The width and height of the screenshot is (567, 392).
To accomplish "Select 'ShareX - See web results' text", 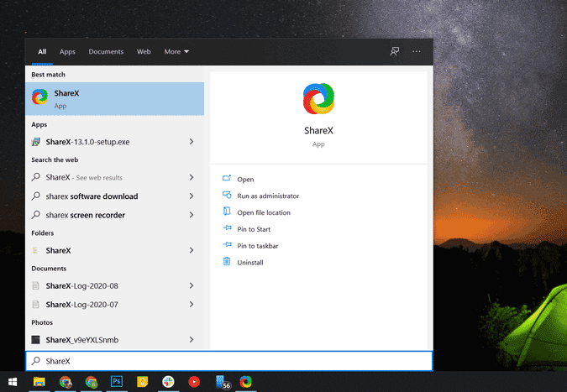I will (x=84, y=177).
